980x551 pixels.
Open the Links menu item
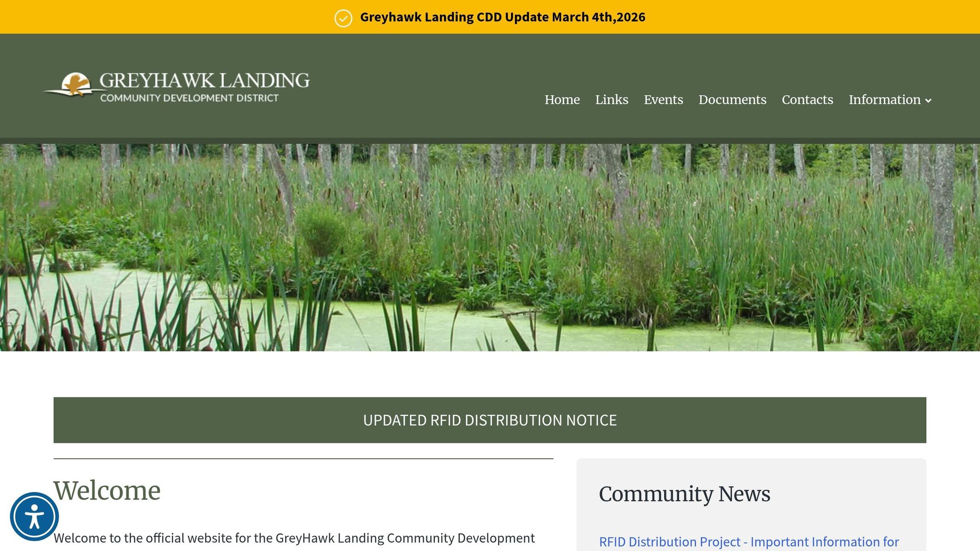[x=612, y=99]
